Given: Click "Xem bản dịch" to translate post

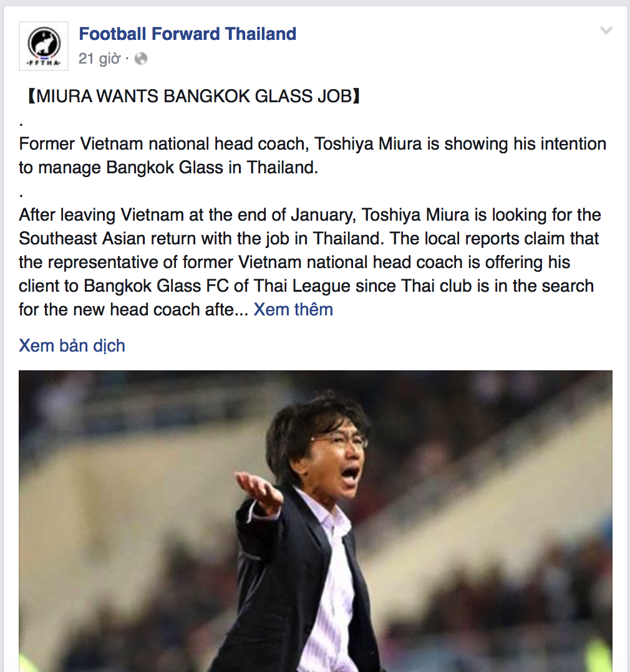Looking at the screenshot, I should [72, 346].
